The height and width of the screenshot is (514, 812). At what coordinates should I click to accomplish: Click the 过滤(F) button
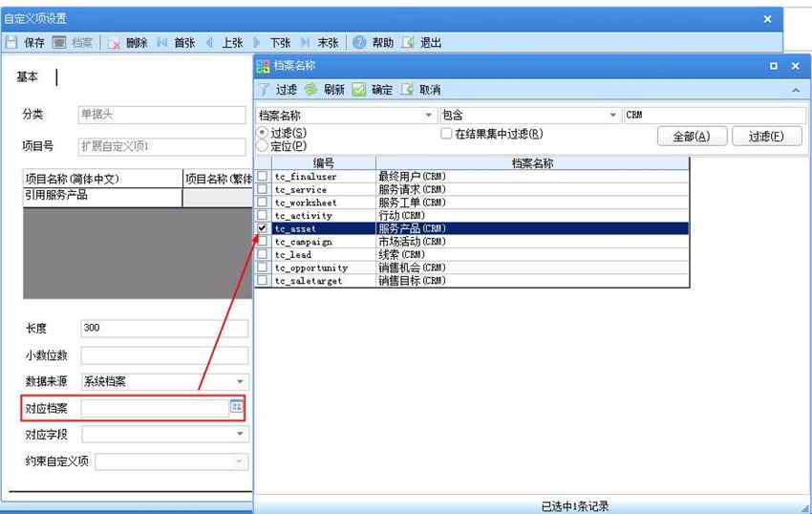(767, 137)
